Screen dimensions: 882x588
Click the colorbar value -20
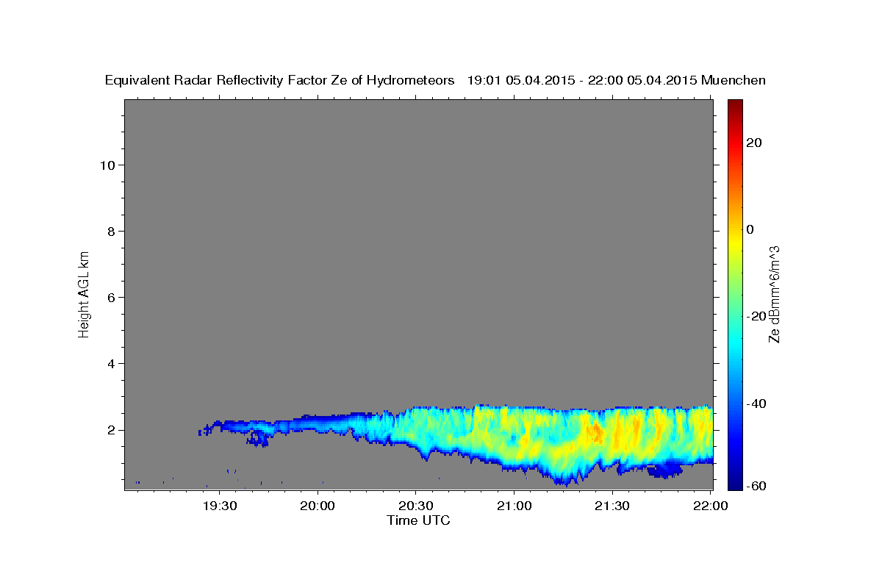pyautogui.click(x=757, y=316)
